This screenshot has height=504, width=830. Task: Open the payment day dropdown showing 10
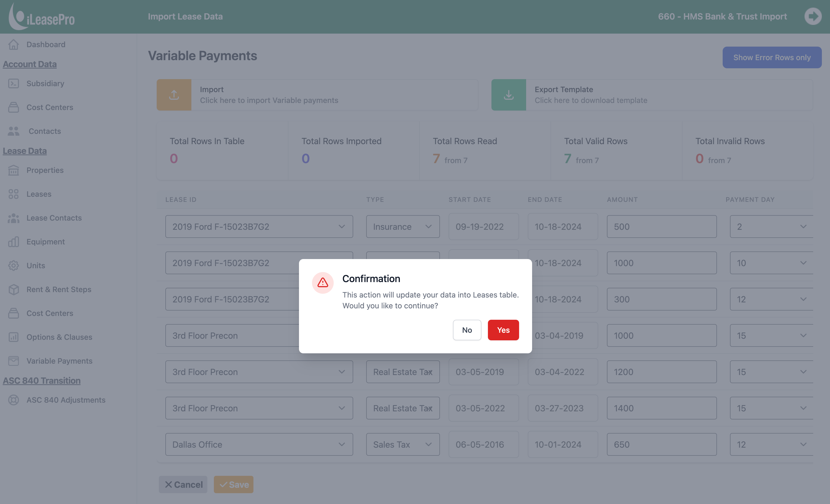pyautogui.click(x=771, y=263)
